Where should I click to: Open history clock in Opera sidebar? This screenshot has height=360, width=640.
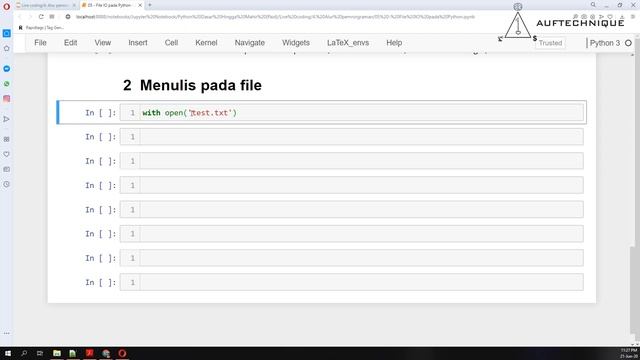[x=7, y=184]
